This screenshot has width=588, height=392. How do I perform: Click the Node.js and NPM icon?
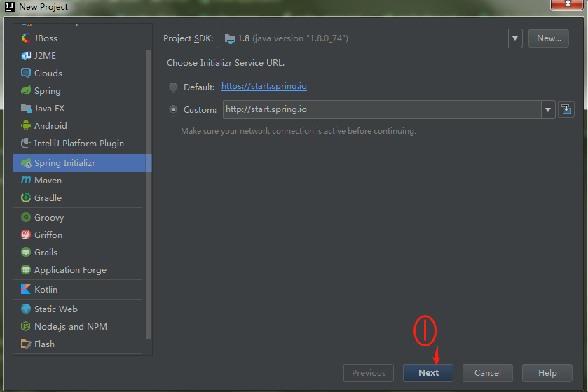point(25,326)
